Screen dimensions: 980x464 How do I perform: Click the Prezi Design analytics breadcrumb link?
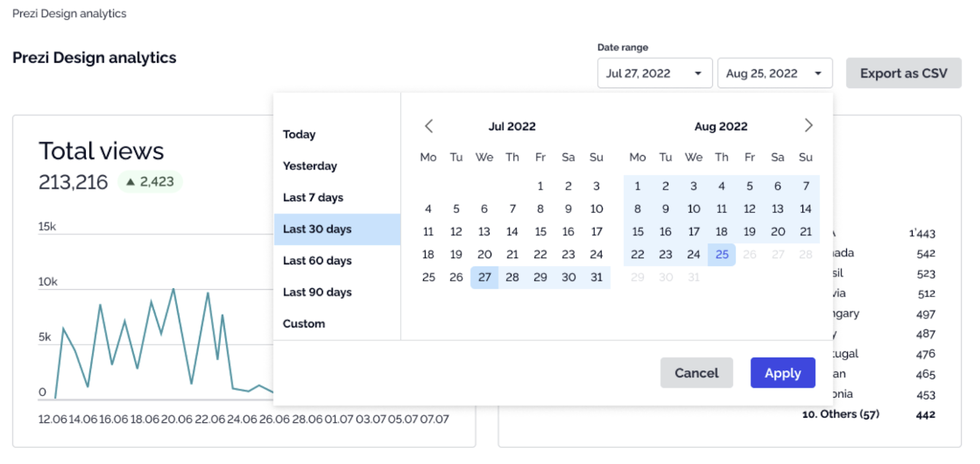click(x=69, y=13)
